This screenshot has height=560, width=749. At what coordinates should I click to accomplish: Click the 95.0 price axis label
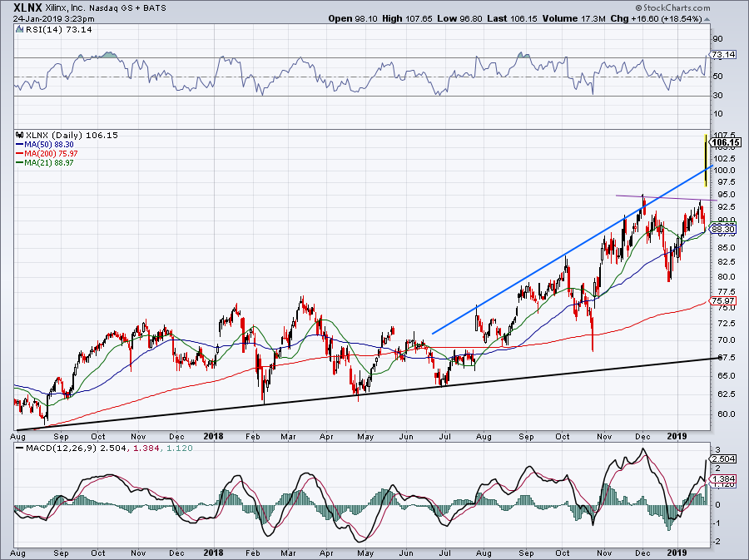(726, 195)
